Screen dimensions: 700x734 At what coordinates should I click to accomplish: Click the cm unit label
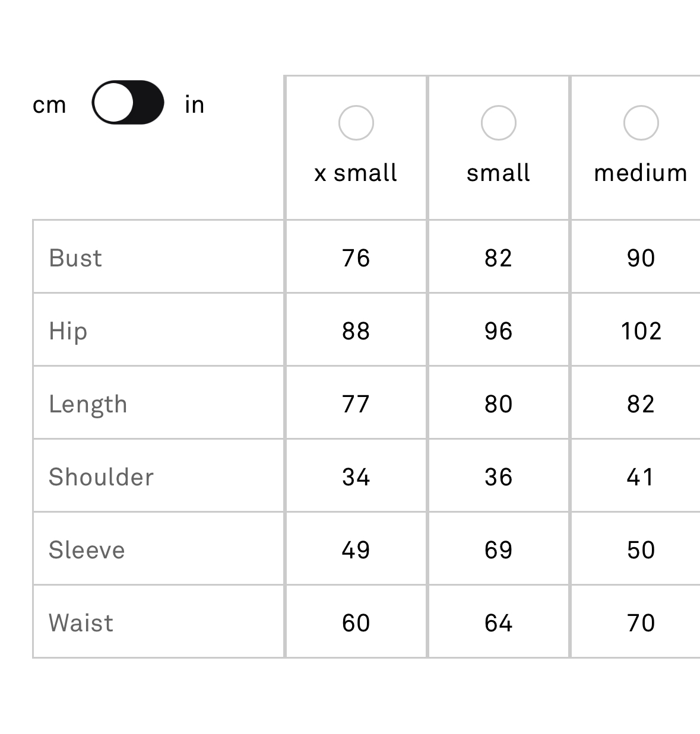click(x=49, y=105)
